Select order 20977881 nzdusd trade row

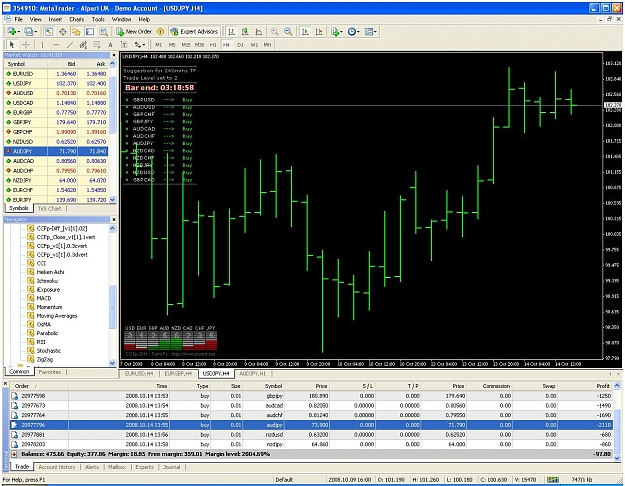(311, 435)
